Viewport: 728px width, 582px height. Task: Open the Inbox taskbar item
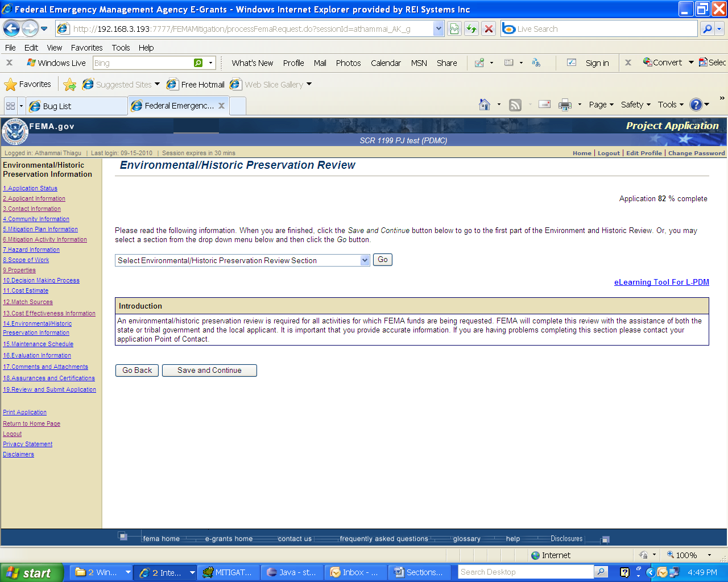coord(355,572)
